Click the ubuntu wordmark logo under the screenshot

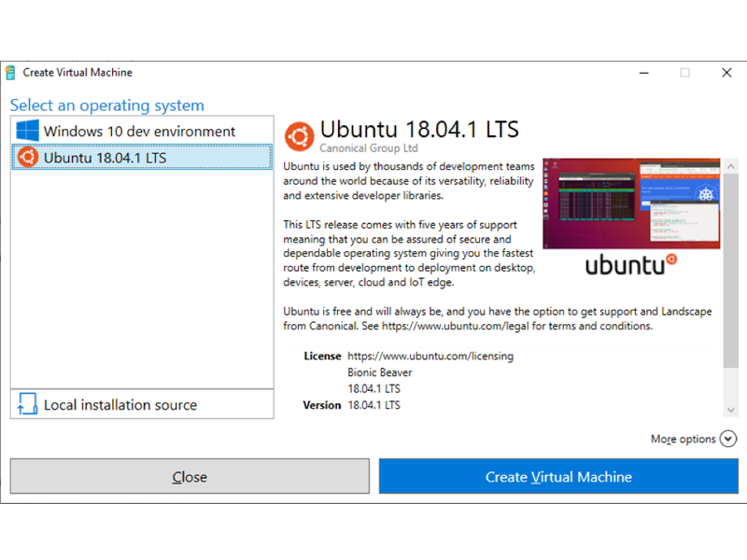pyautogui.click(x=631, y=265)
